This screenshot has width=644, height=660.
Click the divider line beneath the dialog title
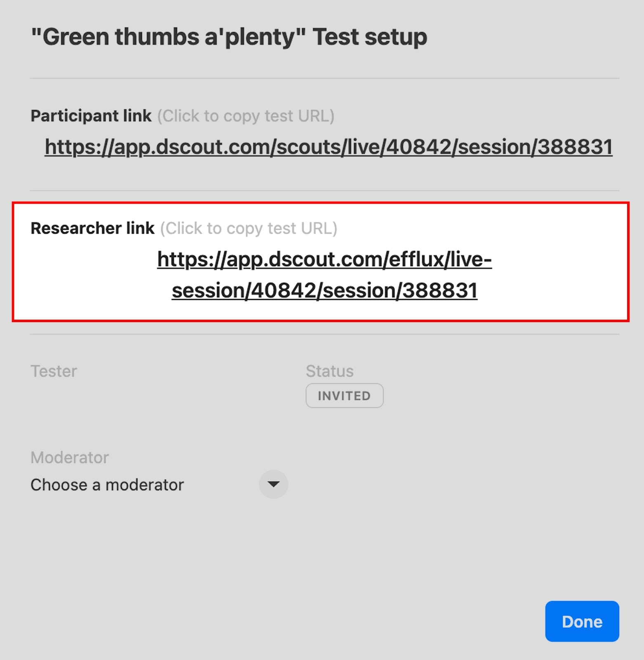[x=324, y=78]
